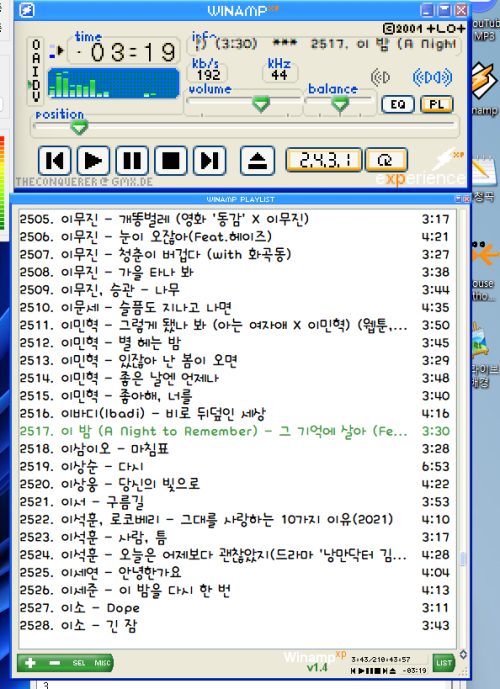
Task: Stop playback with the stop button
Action: (x=170, y=160)
